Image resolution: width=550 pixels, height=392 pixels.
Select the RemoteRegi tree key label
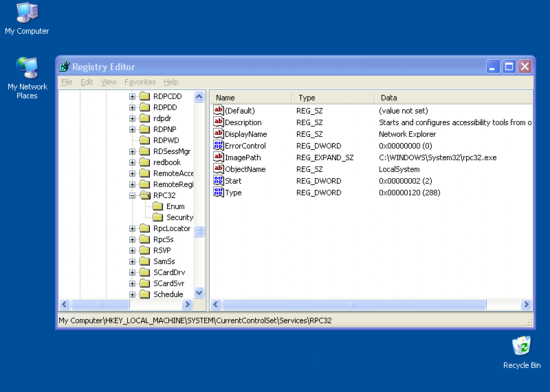point(173,184)
